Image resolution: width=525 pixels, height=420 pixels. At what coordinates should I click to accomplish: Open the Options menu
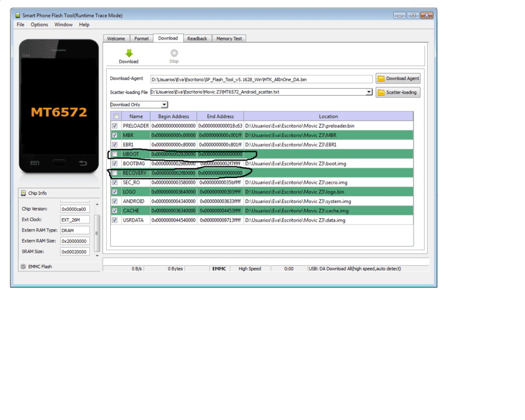39,24
